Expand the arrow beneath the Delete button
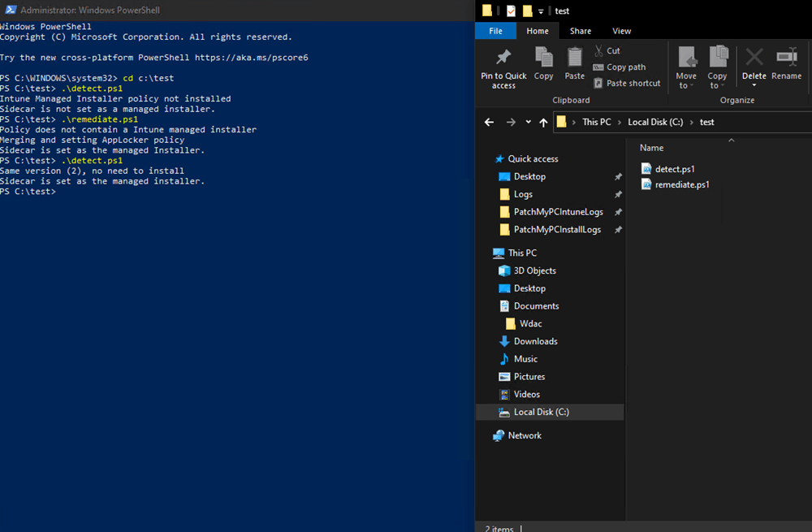 point(754,85)
